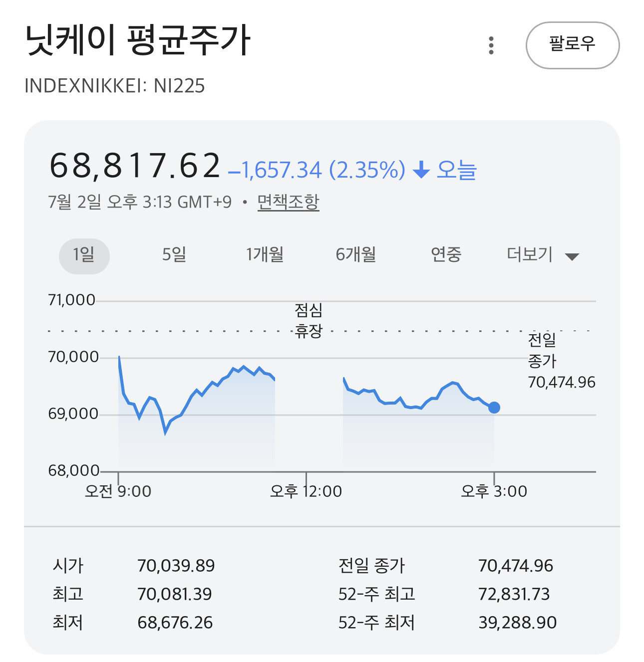Click the 오전 9:00 axis marker
Image resolution: width=644 pixels, height=662 pixels.
coord(118,491)
